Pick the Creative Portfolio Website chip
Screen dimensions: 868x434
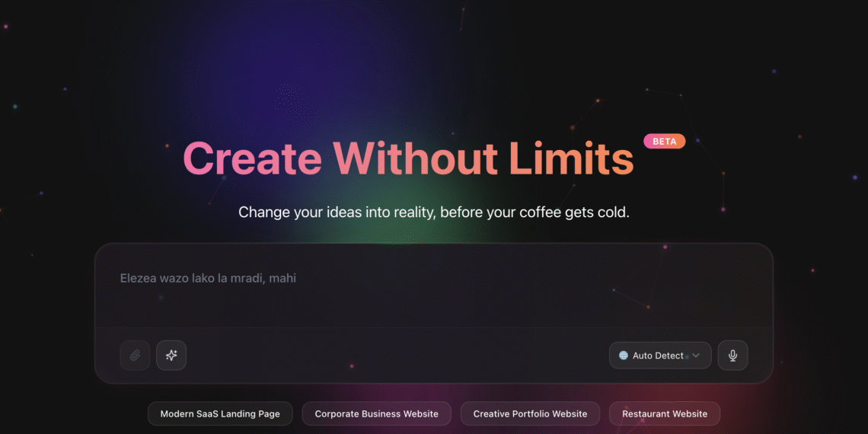[531, 413]
